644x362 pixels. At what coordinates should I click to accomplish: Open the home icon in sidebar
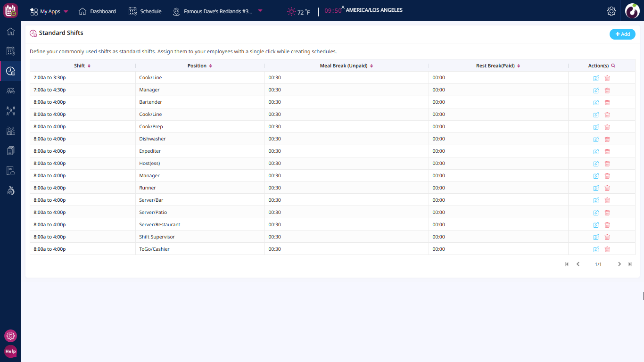click(x=10, y=32)
